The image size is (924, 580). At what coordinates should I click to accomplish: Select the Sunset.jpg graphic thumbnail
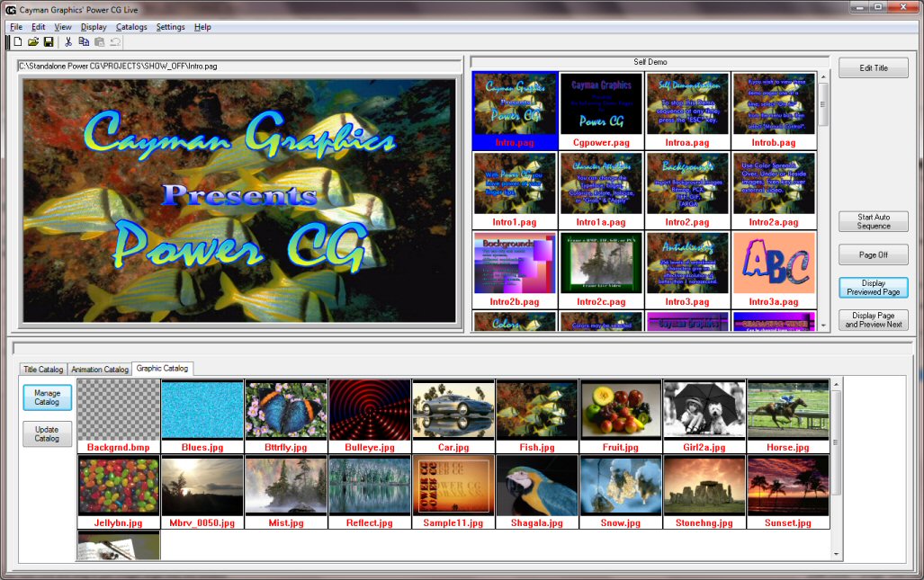pyautogui.click(x=788, y=492)
